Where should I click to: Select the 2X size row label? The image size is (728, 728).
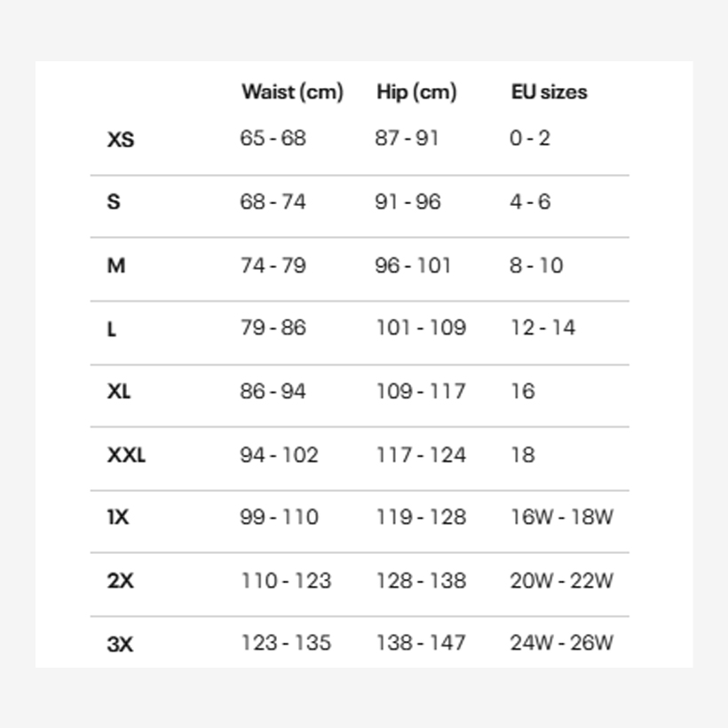120,581
